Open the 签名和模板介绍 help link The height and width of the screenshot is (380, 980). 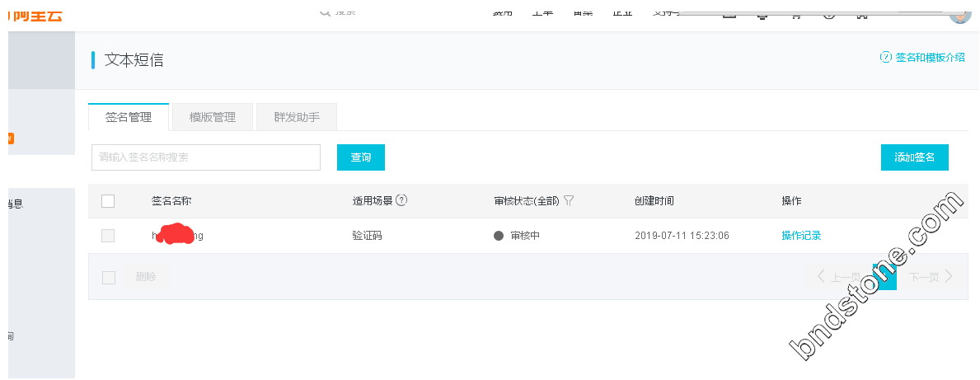(922, 57)
